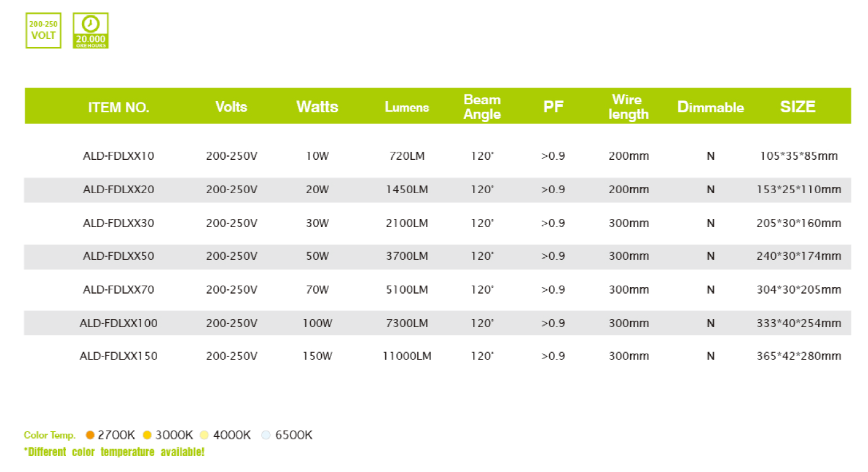Select the 6500K pale blue dot
The width and height of the screenshot is (868, 472).
click(x=266, y=435)
